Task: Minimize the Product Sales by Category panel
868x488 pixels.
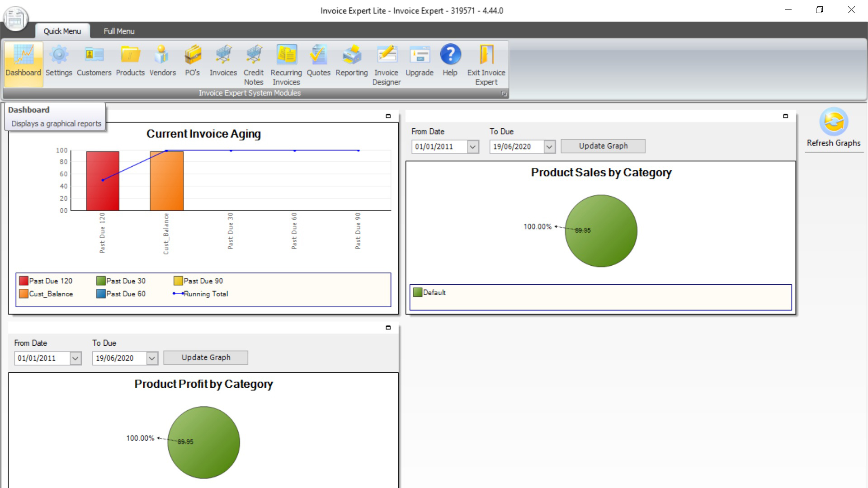Action: (x=785, y=116)
